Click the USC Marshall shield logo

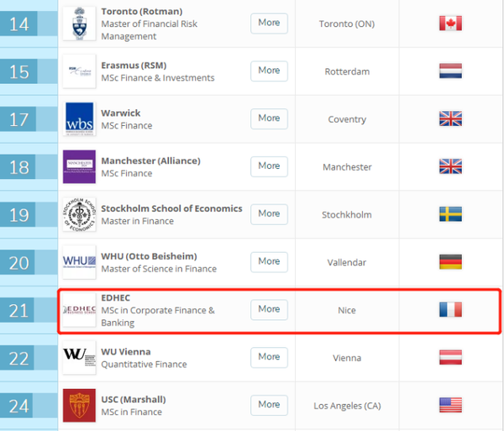[79, 405]
